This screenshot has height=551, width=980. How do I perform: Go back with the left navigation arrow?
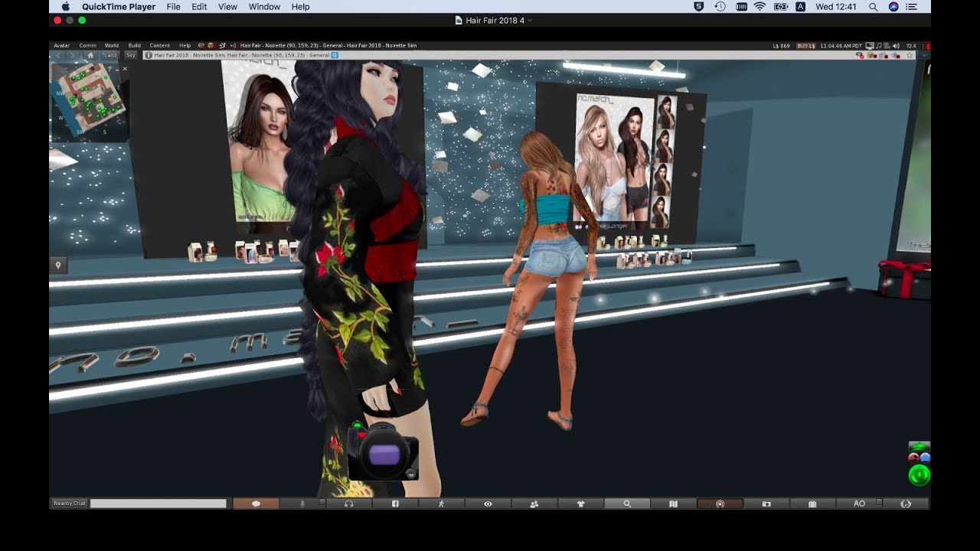tap(57, 55)
